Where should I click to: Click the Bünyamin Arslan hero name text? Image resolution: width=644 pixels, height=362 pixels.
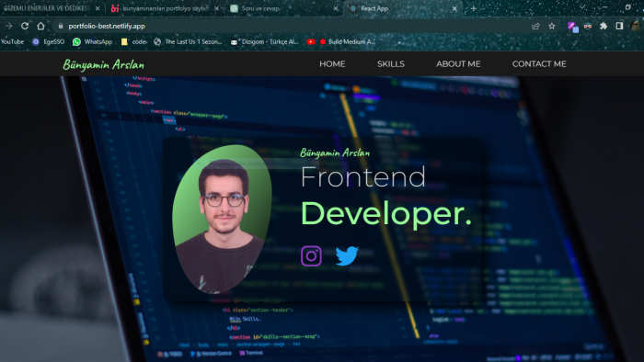[335, 153]
